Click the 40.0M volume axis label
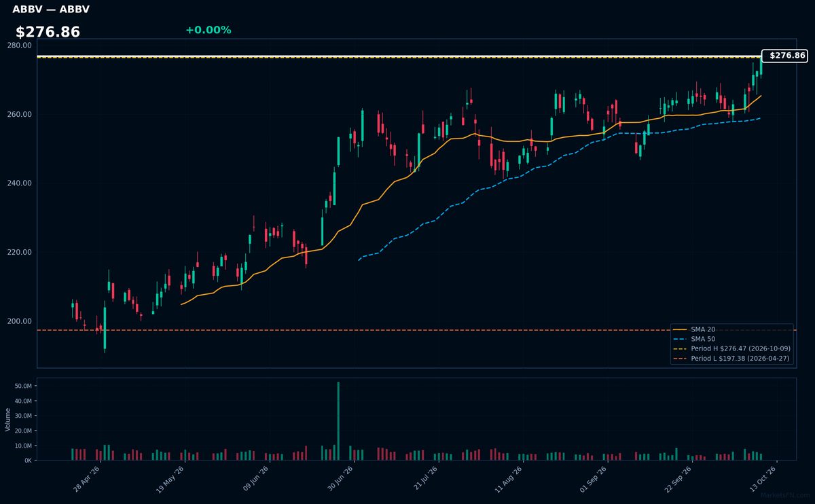Viewport: 815px width, 504px height. (x=22, y=401)
